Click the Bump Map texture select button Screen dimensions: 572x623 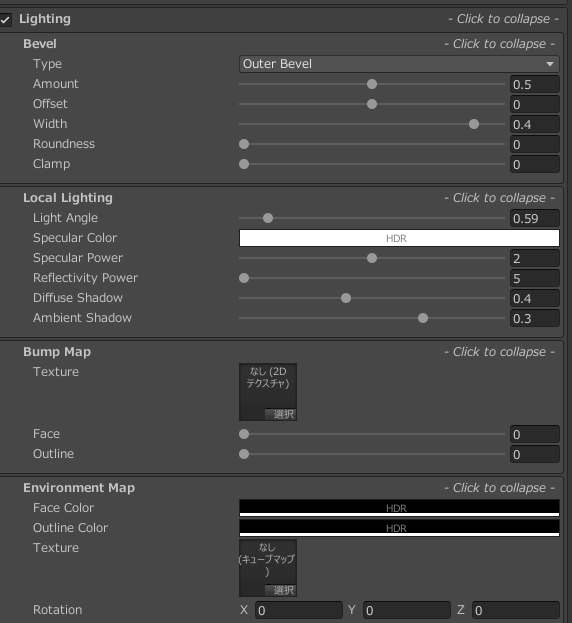(x=281, y=414)
